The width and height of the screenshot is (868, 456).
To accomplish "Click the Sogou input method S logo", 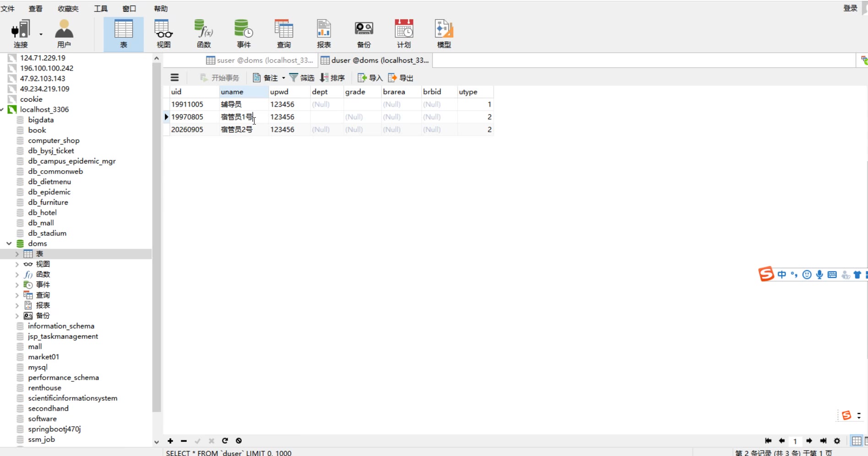I will 766,274.
